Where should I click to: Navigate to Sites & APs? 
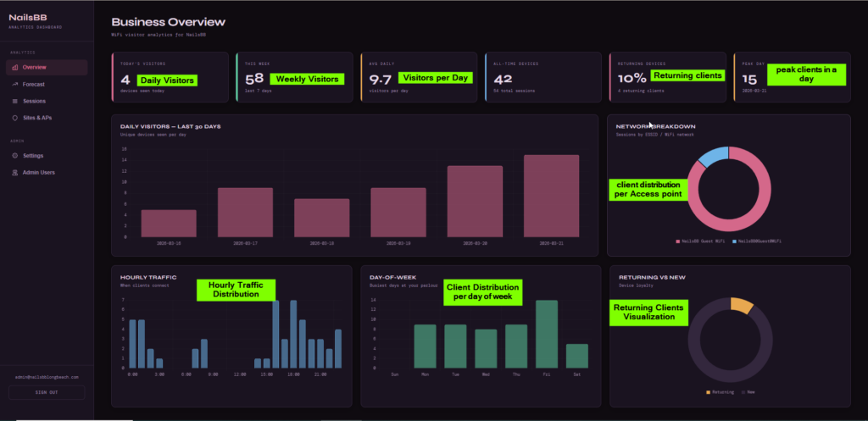pos(47,118)
